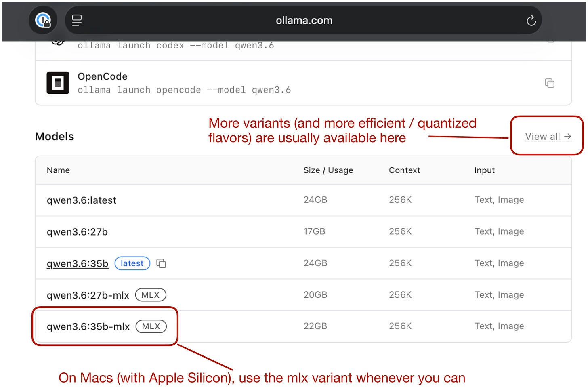Click the Name column header

tap(58, 170)
